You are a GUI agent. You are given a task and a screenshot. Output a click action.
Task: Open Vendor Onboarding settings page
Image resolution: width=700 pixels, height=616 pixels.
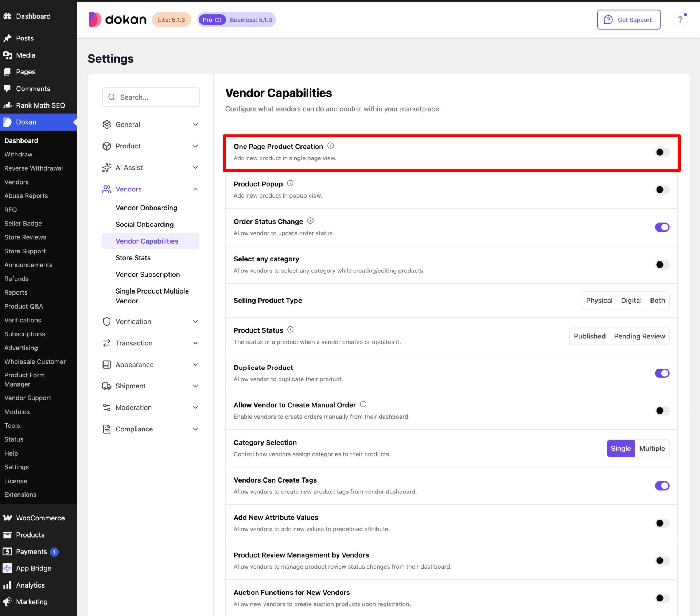[146, 208]
